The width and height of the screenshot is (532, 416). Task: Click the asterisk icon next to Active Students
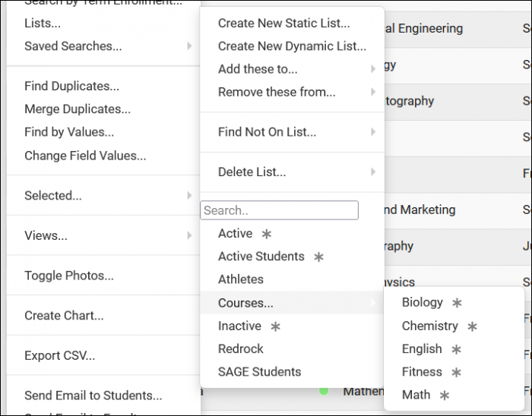click(318, 257)
